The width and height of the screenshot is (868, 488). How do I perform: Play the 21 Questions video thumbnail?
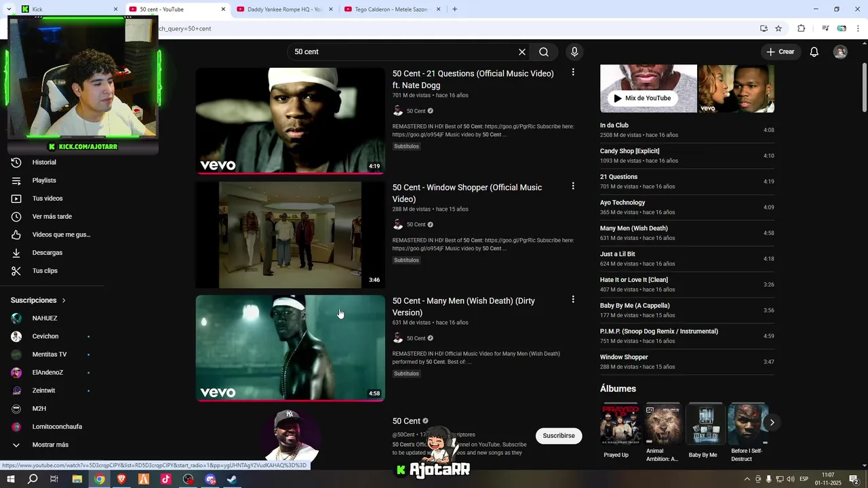[290, 121]
